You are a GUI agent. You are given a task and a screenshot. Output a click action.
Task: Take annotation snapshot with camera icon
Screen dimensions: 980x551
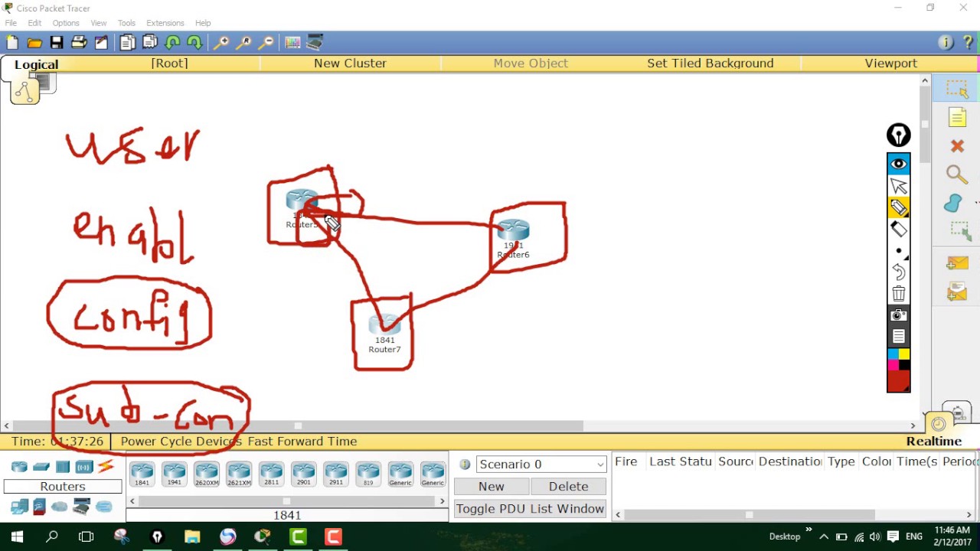[x=899, y=315]
